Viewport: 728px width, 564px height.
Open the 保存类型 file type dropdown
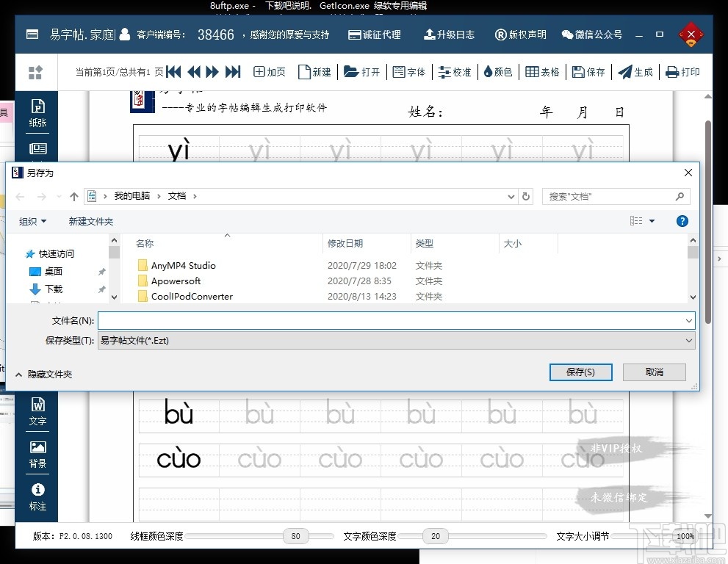pyautogui.click(x=688, y=339)
